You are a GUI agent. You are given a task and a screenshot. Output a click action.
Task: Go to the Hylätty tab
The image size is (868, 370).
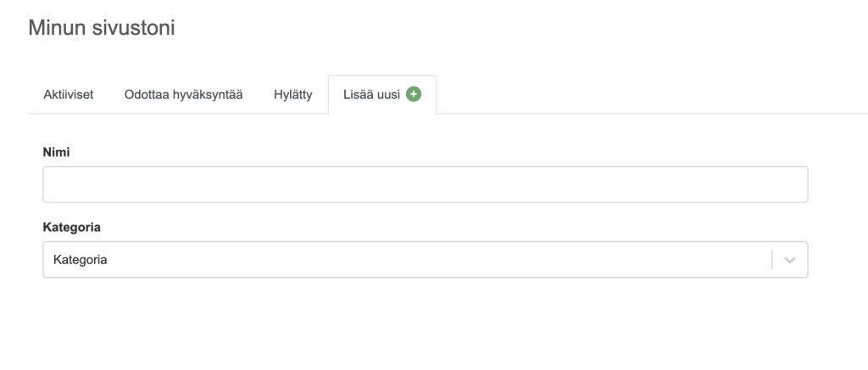(293, 94)
